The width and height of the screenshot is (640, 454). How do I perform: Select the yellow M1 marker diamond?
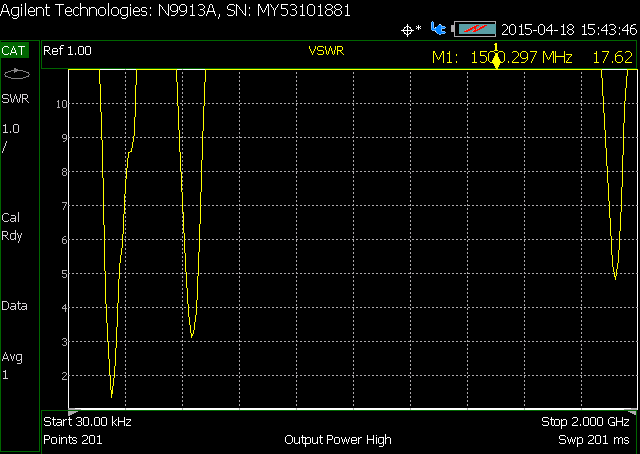point(494,63)
